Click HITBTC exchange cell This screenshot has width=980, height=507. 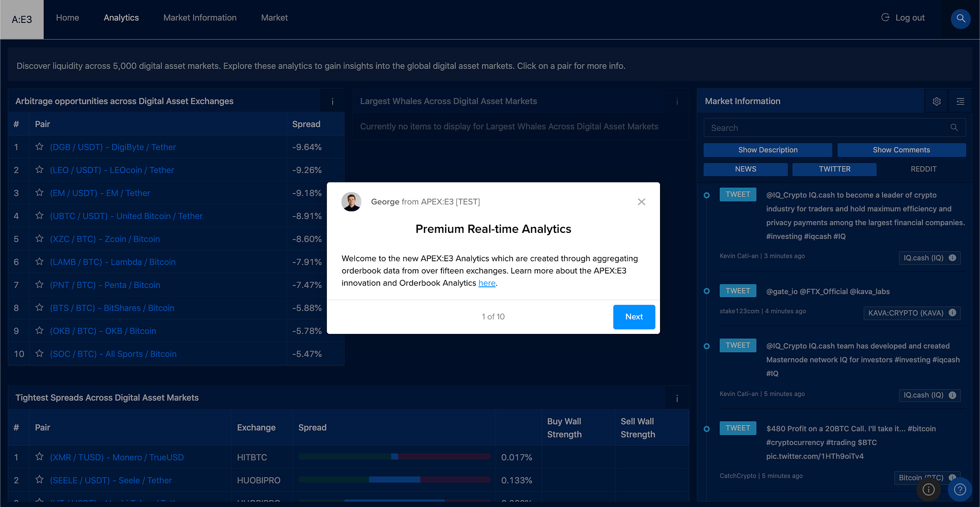click(x=252, y=457)
